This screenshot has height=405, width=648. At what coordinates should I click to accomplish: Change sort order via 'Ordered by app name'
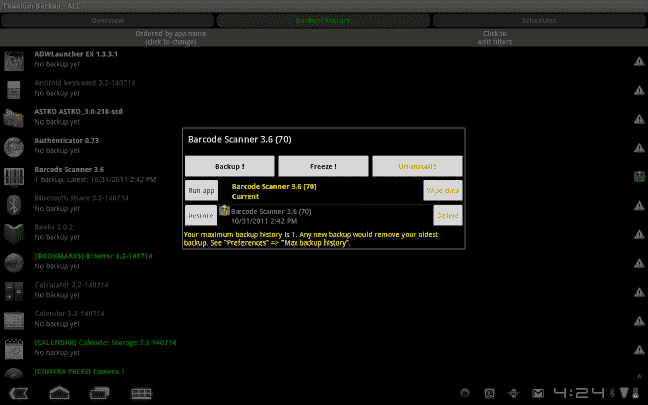[171, 38]
